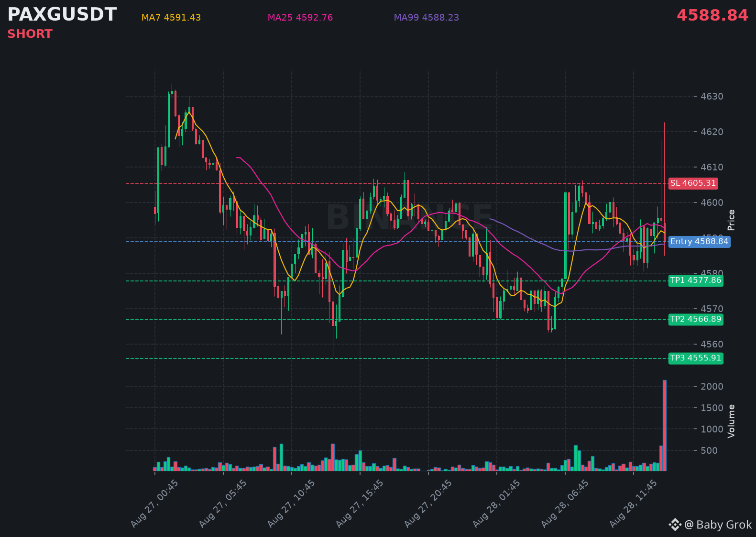Click the Aug 27, 10:45 time label
This screenshot has height=537, width=756.
click(x=291, y=504)
